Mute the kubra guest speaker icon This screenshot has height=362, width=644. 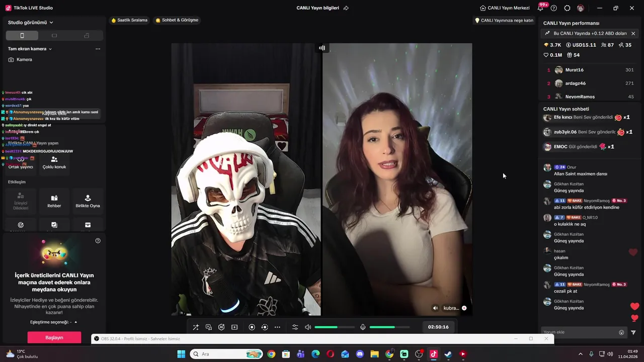click(x=436, y=308)
